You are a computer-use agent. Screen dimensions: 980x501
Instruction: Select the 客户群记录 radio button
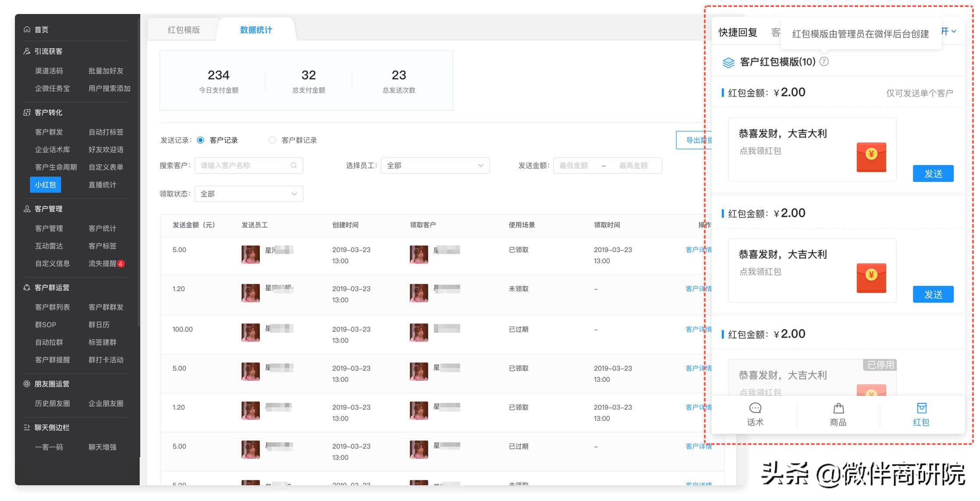click(273, 140)
